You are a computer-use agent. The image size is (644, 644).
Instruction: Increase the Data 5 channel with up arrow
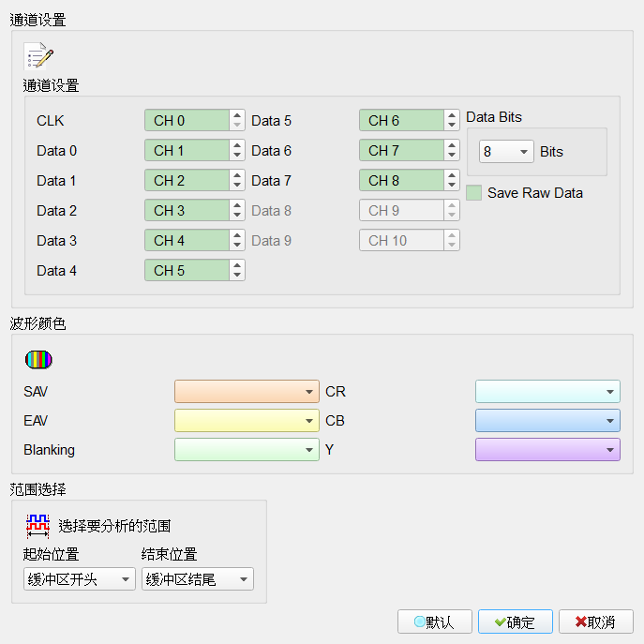pos(452,115)
